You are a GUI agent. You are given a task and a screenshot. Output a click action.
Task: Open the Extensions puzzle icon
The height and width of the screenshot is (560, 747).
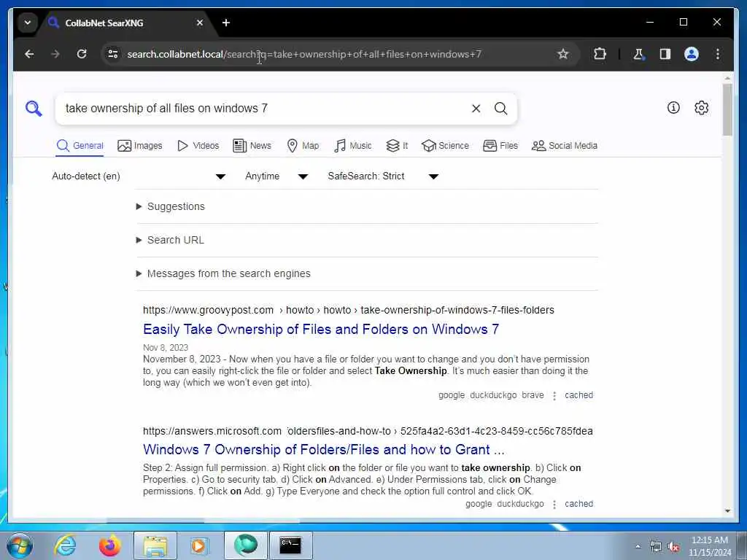pyautogui.click(x=600, y=54)
